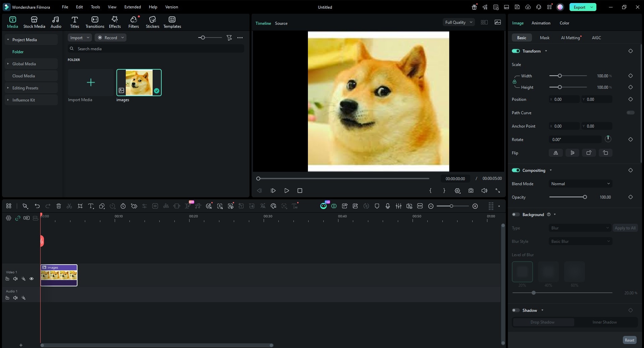The image size is (644, 348).
Task: Switch to the Animation tab
Action: 540,23
